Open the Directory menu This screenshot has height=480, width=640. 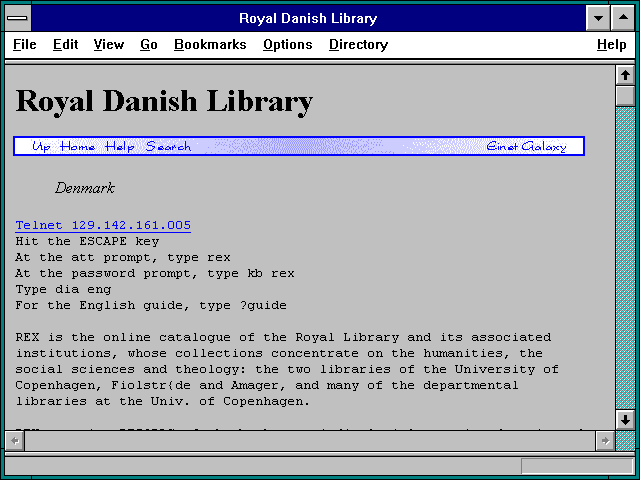[x=358, y=44]
